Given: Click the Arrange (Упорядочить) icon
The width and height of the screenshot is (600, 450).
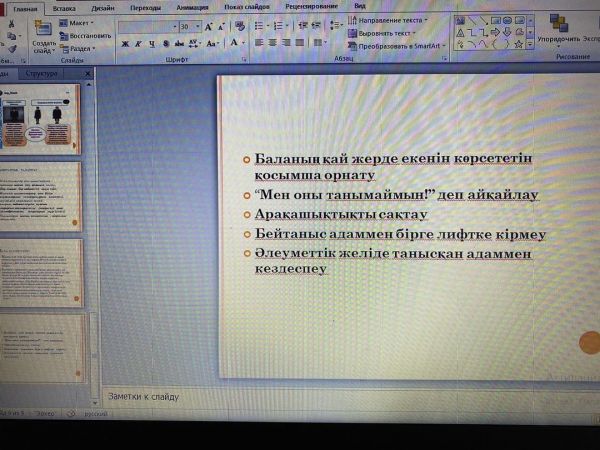Looking at the screenshot, I should 557,28.
